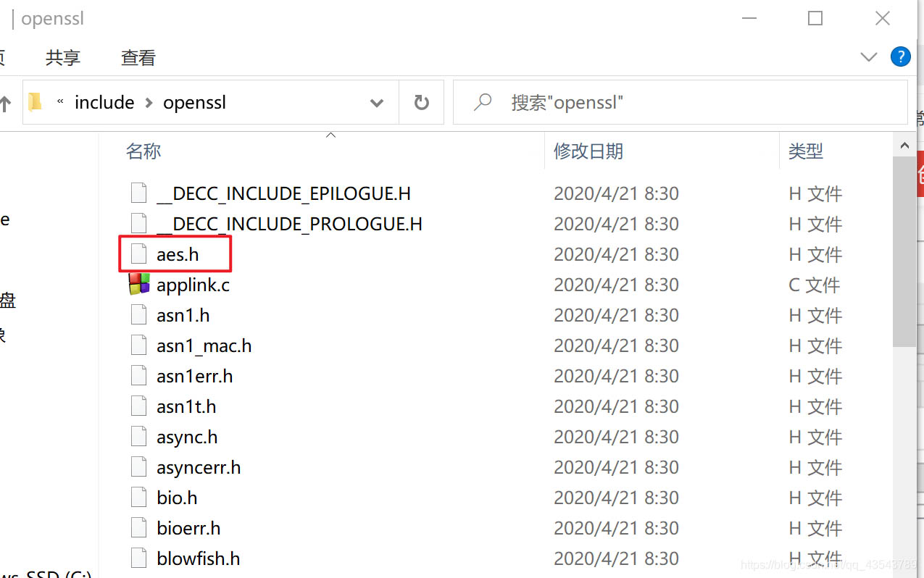Select the file name asn1.h

coord(183,315)
